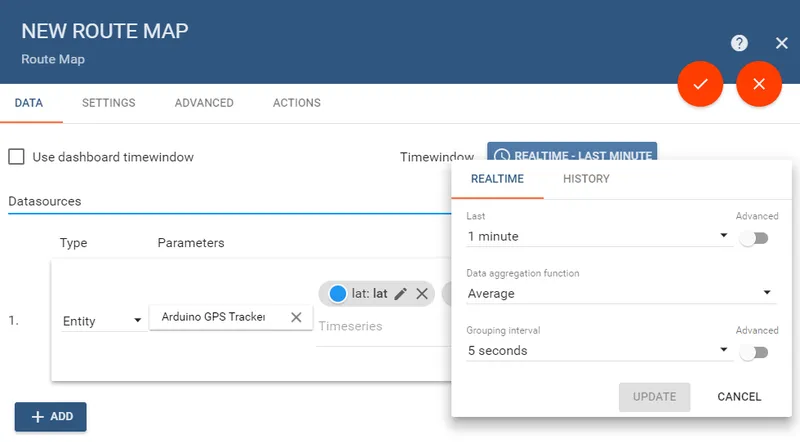Viewport: 800px width, 442px height.
Task: Expand the Grouping interval 5 seconds dropdown
Action: coord(597,351)
